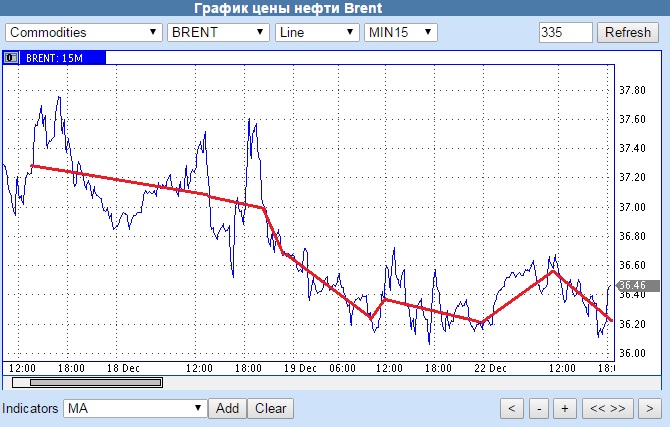Click the zoom out minus button
Image resolution: width=670 pixels, height=427 pixels.
(539, 409)
